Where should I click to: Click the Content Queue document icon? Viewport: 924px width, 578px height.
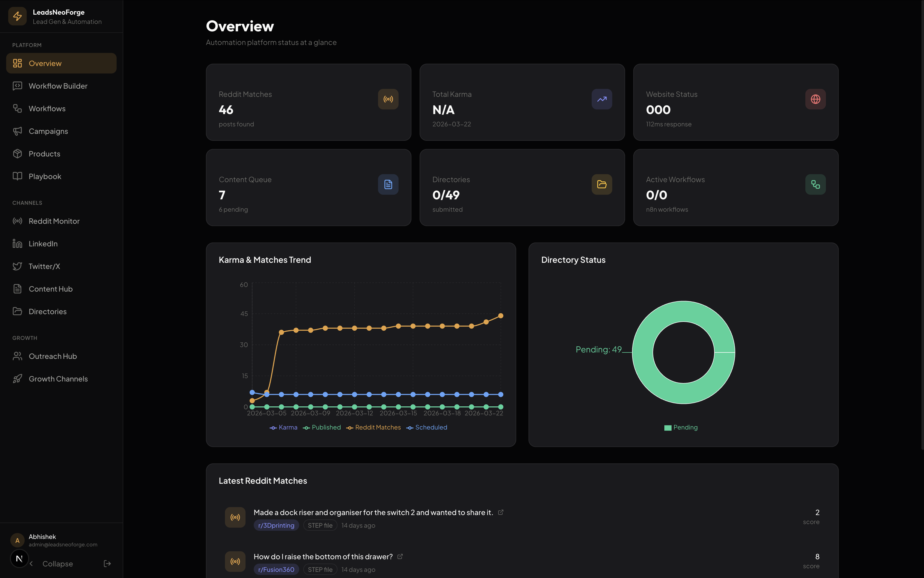[x=388, y=184]
